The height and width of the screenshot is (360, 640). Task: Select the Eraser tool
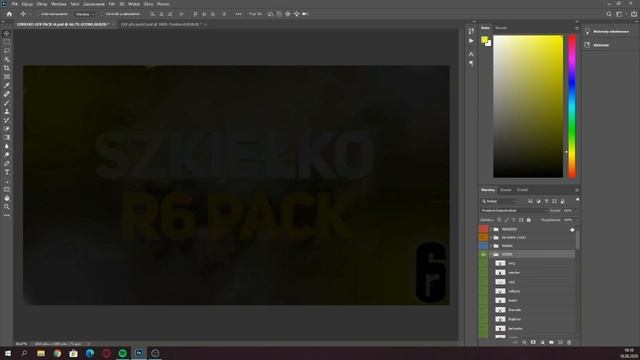tap(7, 129)
